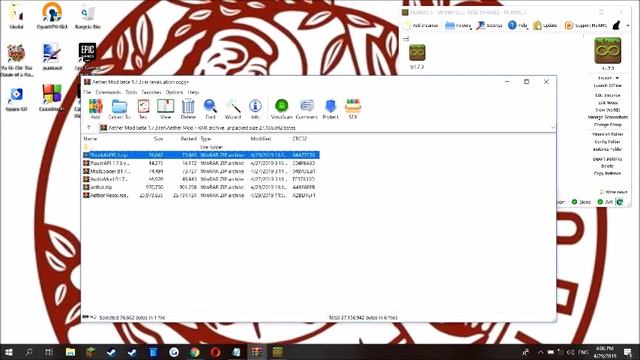
Task: Click Copy Instance in MultiMC sidebar
Action: (x=607, y=173)
